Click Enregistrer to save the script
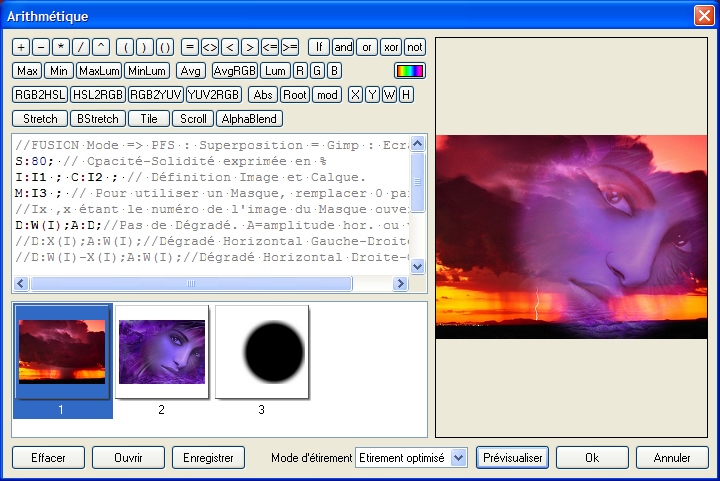 [x=208, y=458]
